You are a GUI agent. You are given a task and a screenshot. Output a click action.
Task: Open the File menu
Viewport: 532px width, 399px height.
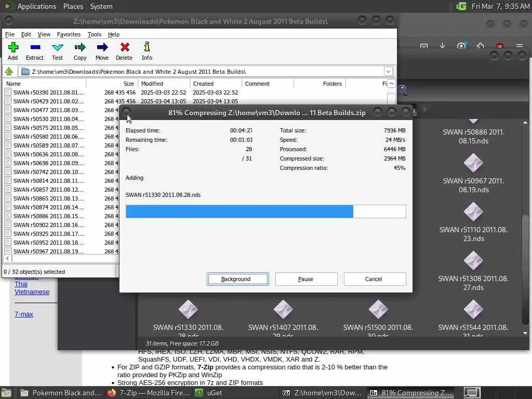click(10, 34)
